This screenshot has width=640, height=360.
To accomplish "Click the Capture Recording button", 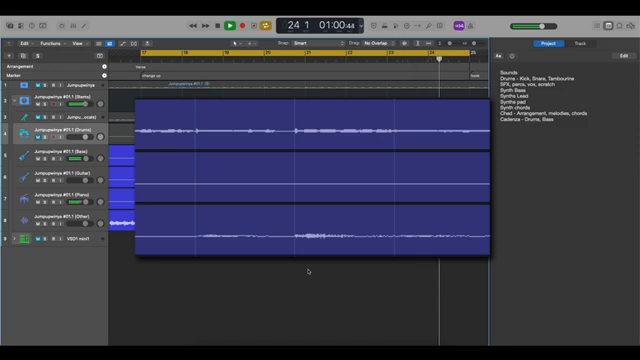I will tap(254, 26).
